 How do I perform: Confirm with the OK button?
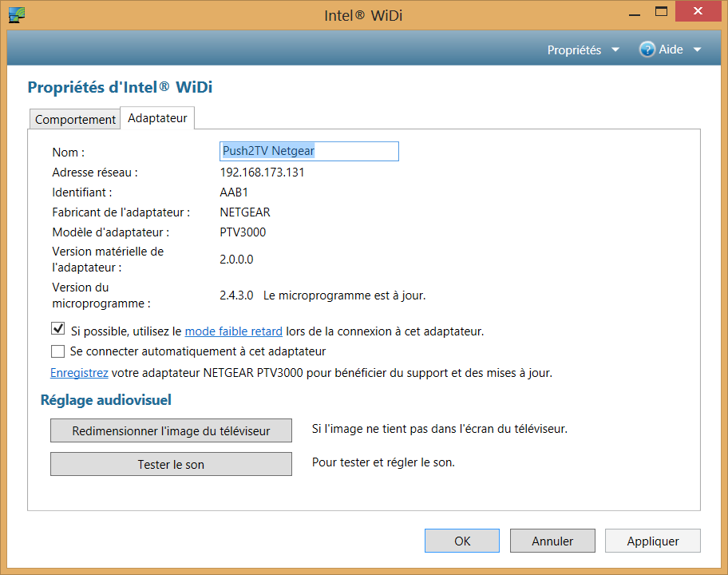[462, 541]
